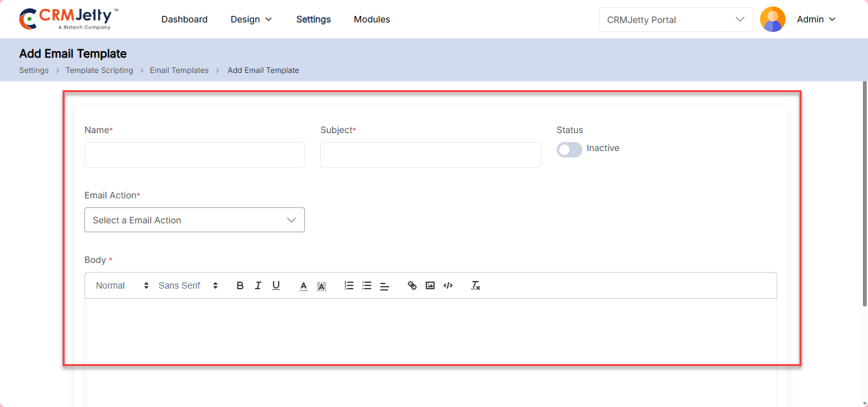This screenshot has height=407, width=868.
Task: Open the Normal heading size dropdown
Action: coord(122,285)
